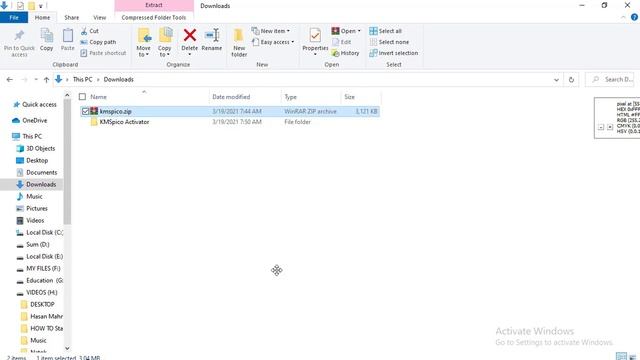Refresh the Downloads folder
This screenshot has width=640, height=360.
point(571,80)
